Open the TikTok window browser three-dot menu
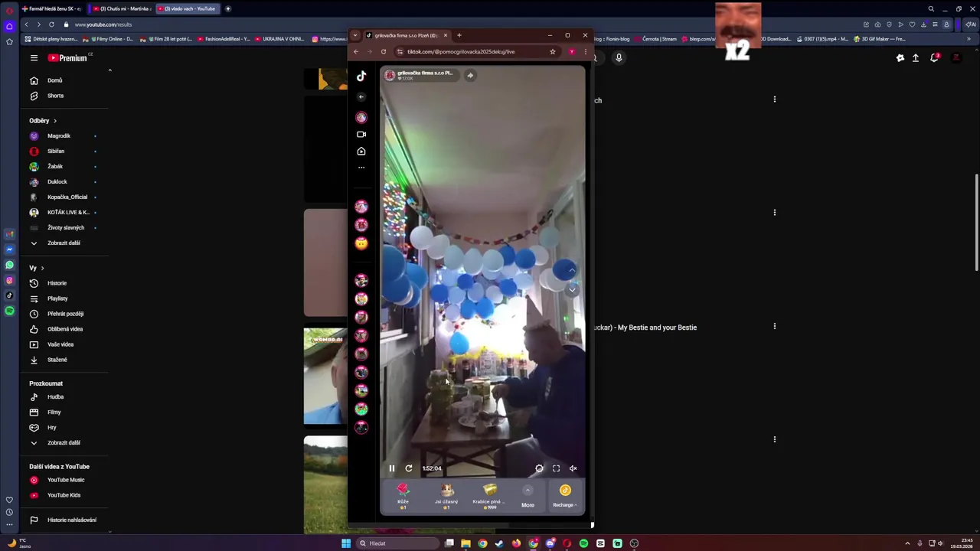This screenshot has width=980, height=551. 585,51
